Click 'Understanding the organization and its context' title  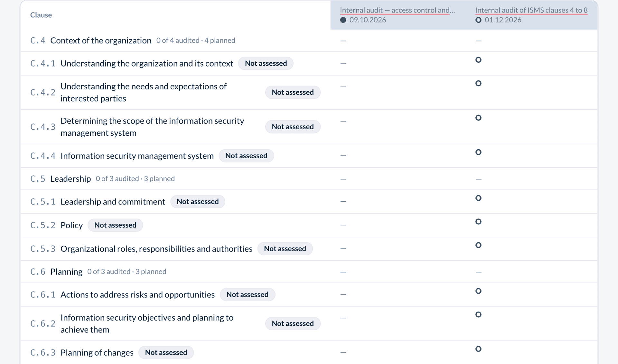click(x=147, y=63)
